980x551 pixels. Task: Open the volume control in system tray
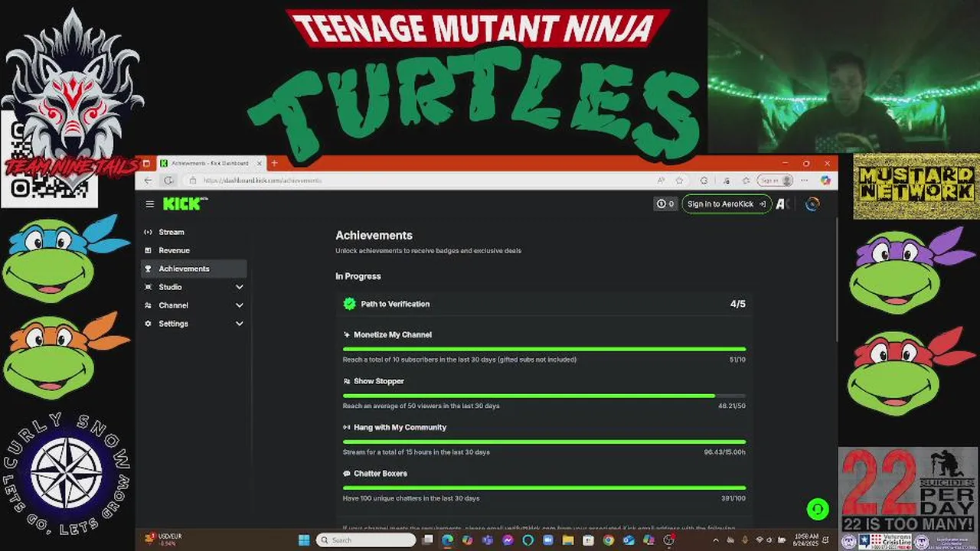[x=769, y=540]
